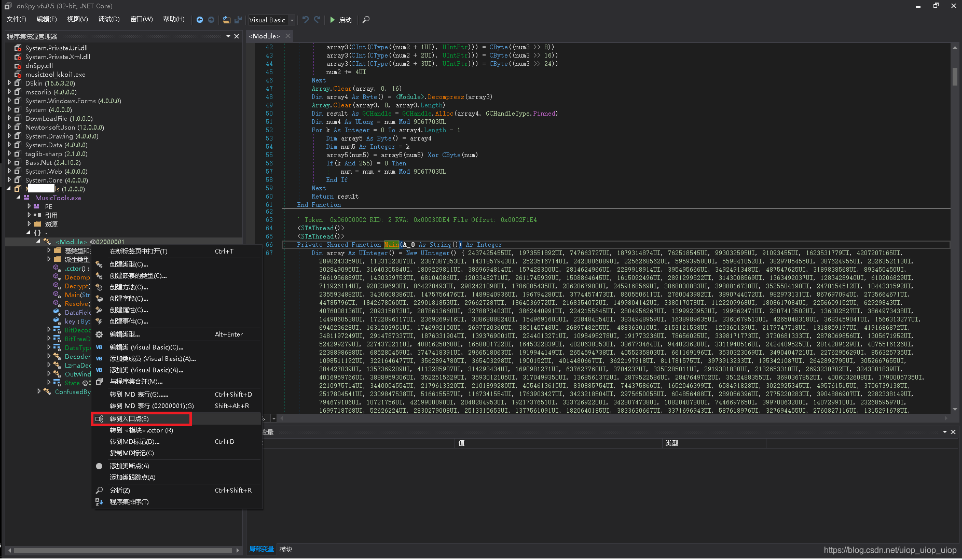Viewport: 962px width, 560px height.
Task: Open the 调试(D) menu
Action: pyautogui.click(x=109, y=19)
